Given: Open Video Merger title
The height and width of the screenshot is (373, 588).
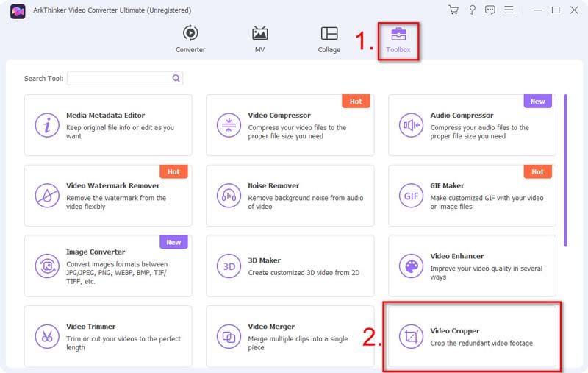Looking at the screenshot, I should [271, 327].
